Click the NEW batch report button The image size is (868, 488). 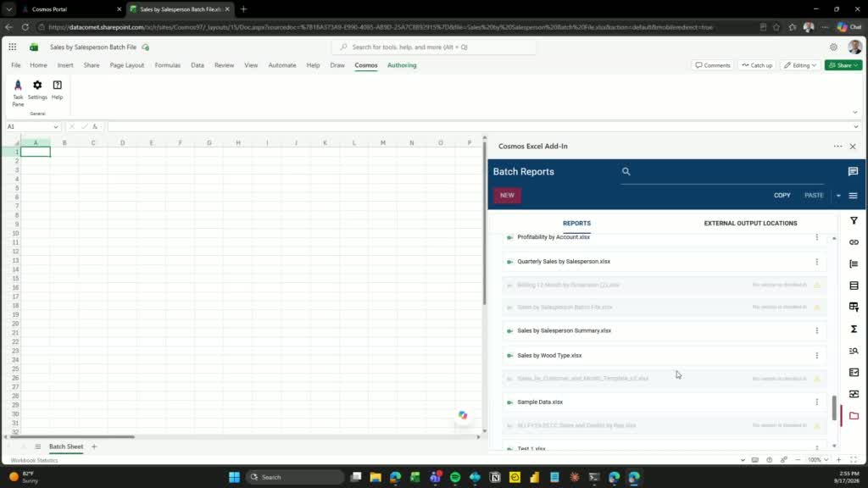507,196
